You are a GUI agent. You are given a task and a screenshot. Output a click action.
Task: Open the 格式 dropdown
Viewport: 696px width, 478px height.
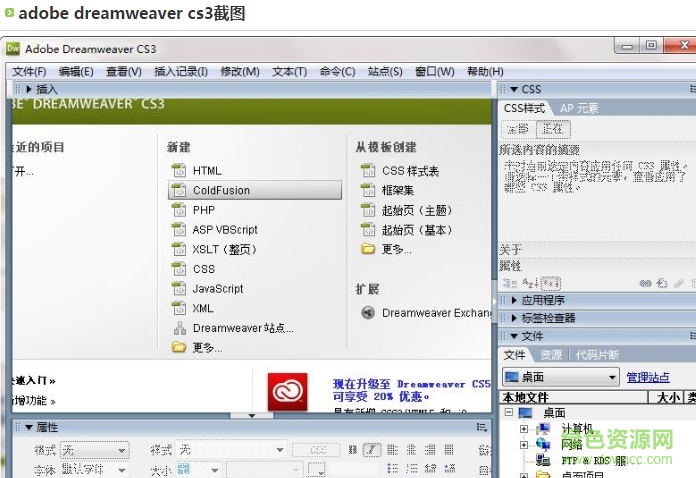click(x=95, y=450)
